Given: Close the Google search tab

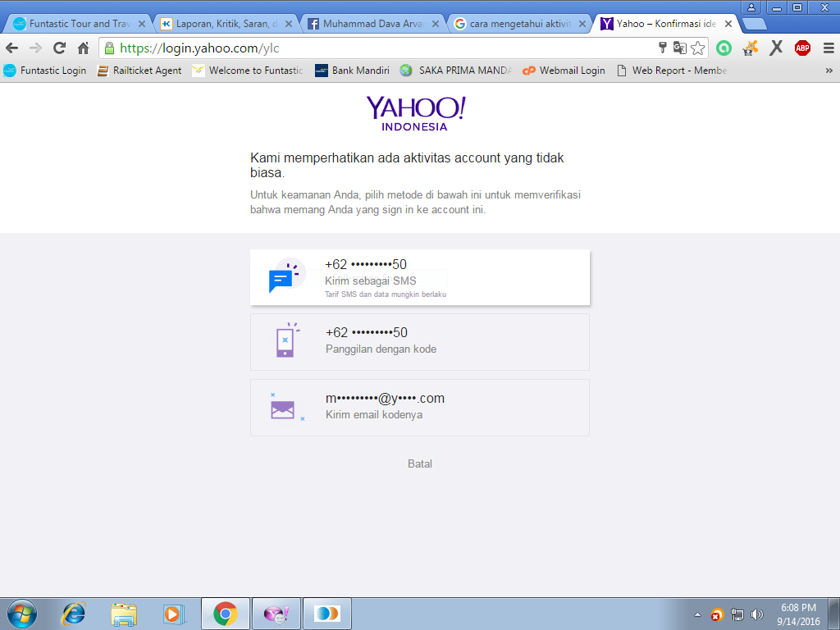Looking at the screenshot, I should tap(582, 24).
